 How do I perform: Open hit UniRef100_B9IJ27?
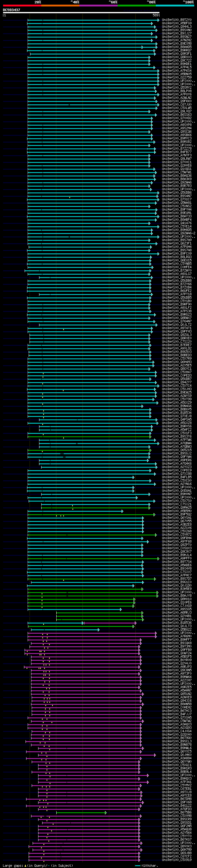[177, 33]
